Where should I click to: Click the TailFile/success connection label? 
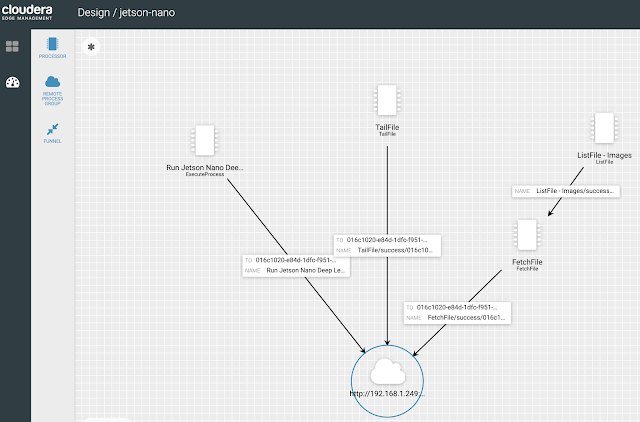point(387,245)
